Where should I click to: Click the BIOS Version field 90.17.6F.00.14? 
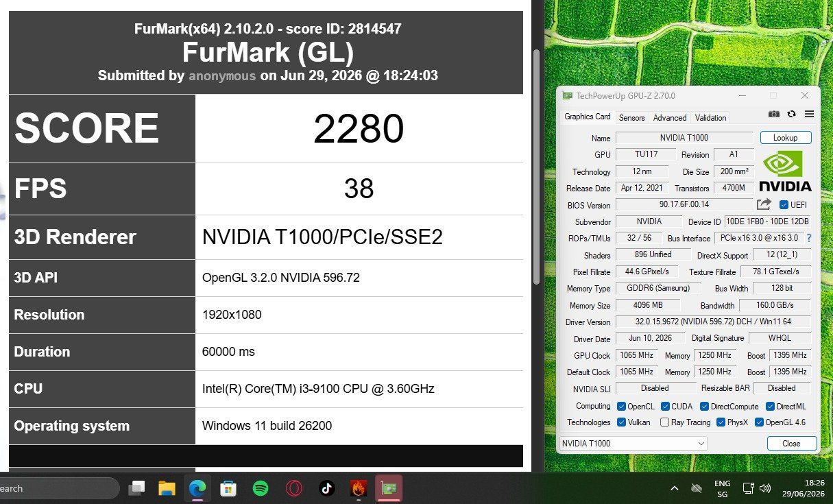pos(684,204)
